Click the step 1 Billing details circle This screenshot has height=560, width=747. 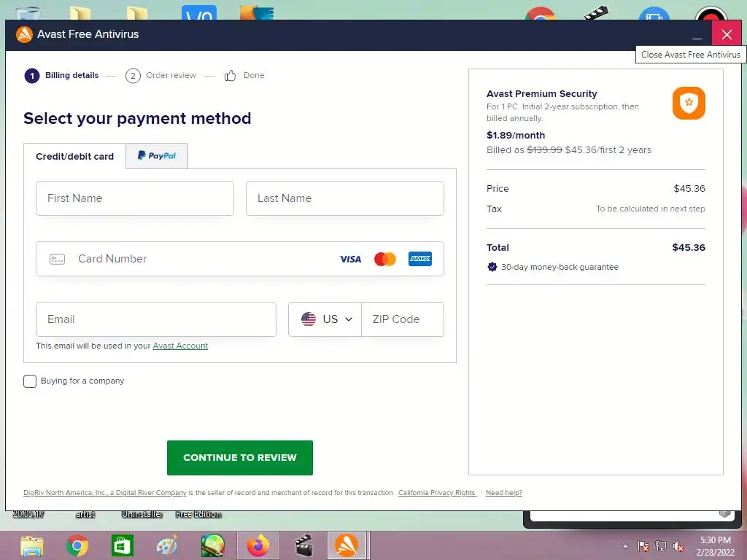(32, 76)
